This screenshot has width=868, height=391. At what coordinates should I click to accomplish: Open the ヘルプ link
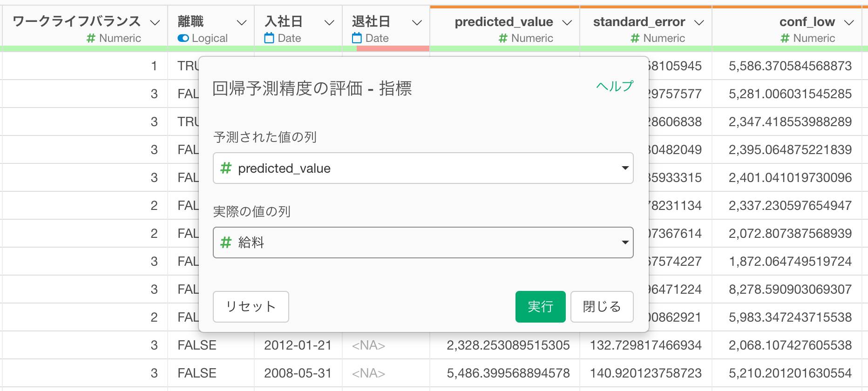coord(615,86)
